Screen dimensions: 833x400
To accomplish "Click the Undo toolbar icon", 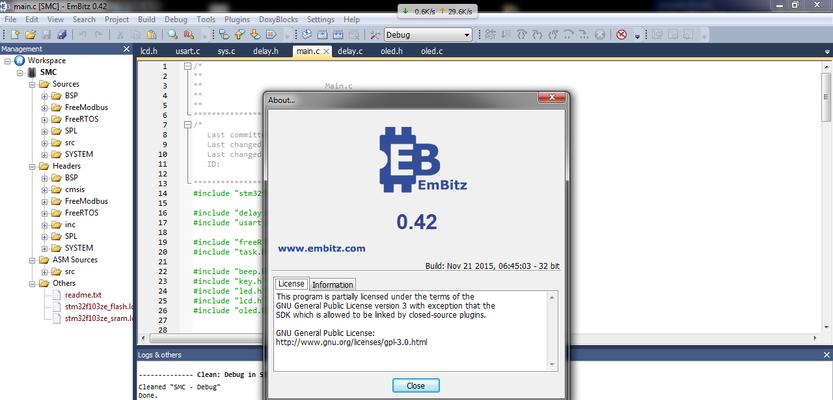I will [x=83, y=35].
